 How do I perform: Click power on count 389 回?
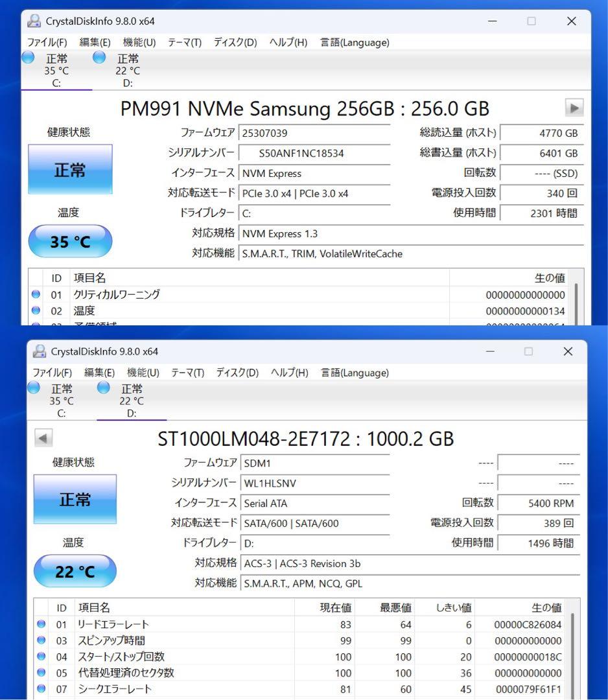[x=539, y=523]
